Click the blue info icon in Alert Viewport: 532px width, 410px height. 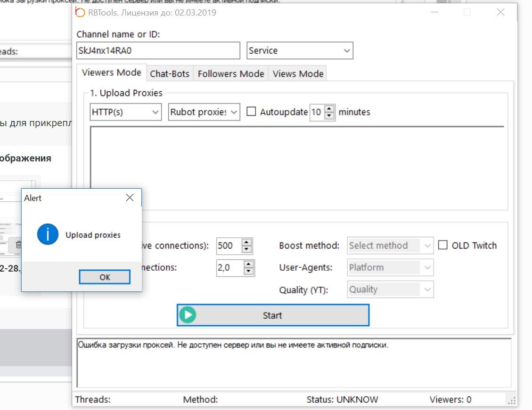[x=48, y=234]
